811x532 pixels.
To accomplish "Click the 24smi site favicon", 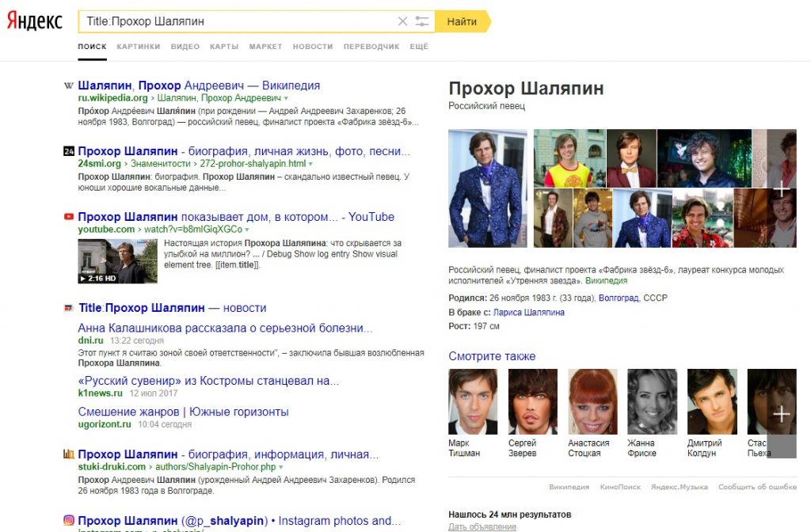I will [69, 151].
